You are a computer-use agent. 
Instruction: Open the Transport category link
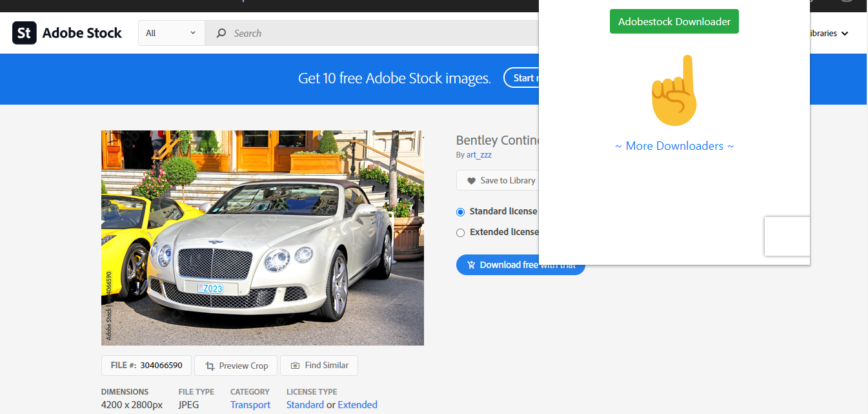[250, 405]
